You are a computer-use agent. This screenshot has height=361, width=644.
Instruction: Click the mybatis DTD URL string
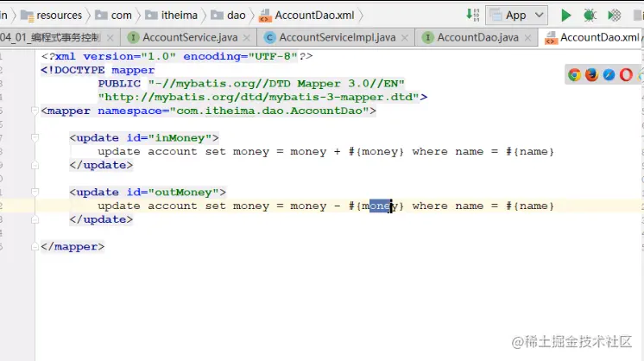point(259,98)
